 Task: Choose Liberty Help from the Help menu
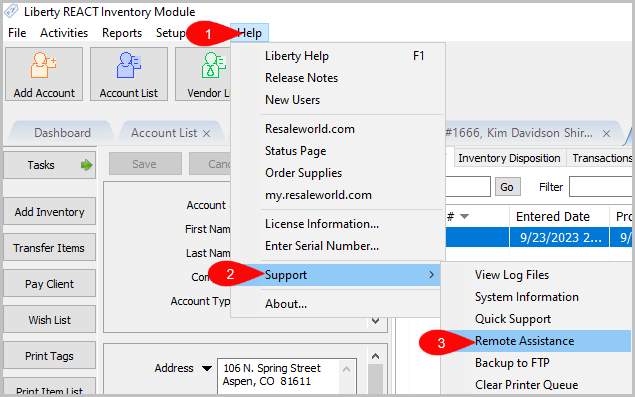click(338, 56)
